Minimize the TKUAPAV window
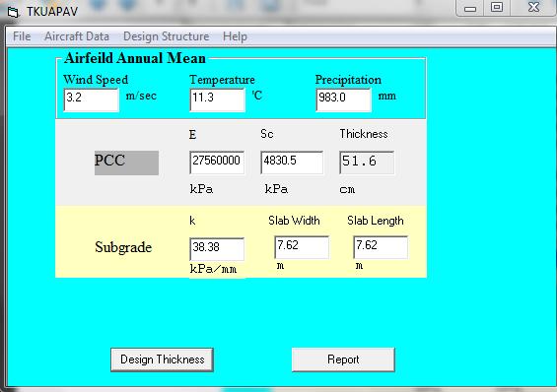This screenshot has width=557, height=392. (x=470, y=8)
